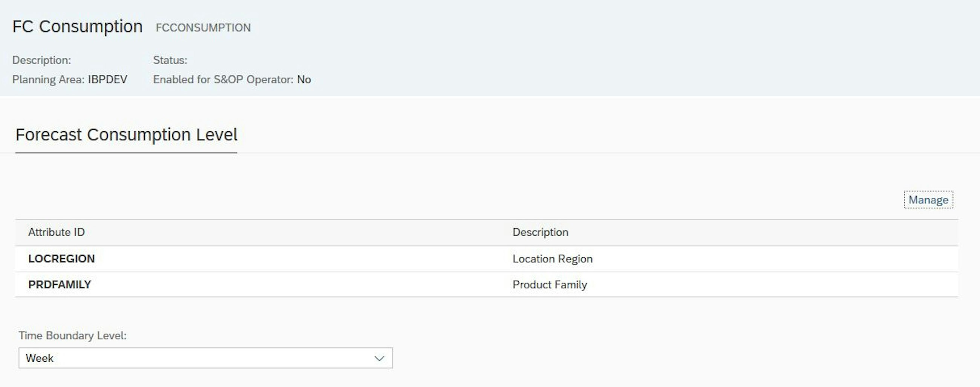Click the Status field label in the header

pyautogui.click(x=170, y=60)
